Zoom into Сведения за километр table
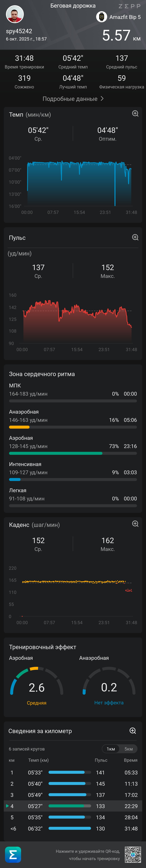The image size is (146, 868). click(133, 731)
